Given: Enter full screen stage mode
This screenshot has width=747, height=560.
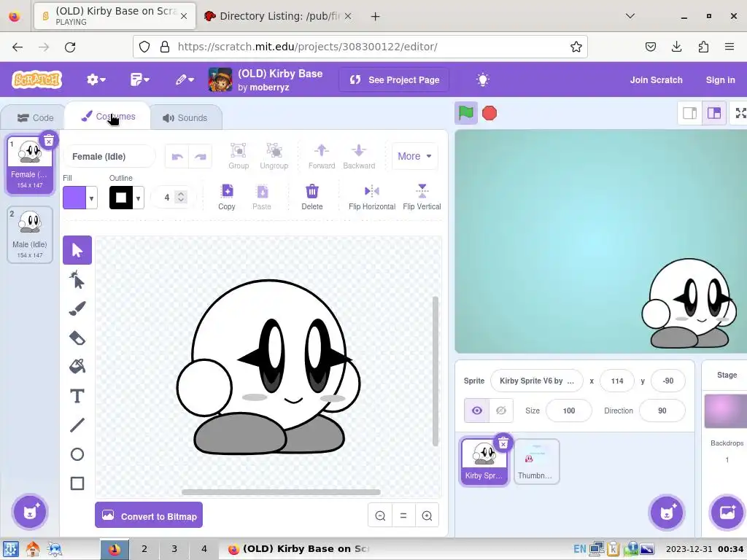Looking at the screenshot, I should tap(740, 113).
